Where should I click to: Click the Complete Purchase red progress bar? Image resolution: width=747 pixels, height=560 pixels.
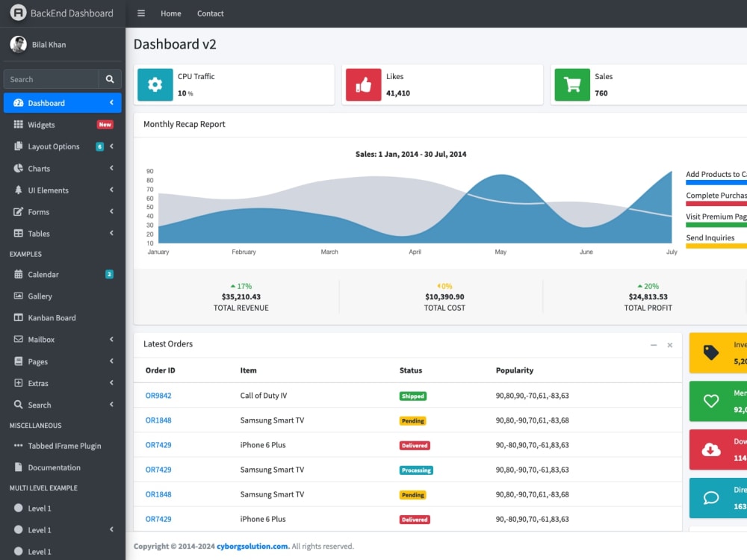(x=716, y=204)
